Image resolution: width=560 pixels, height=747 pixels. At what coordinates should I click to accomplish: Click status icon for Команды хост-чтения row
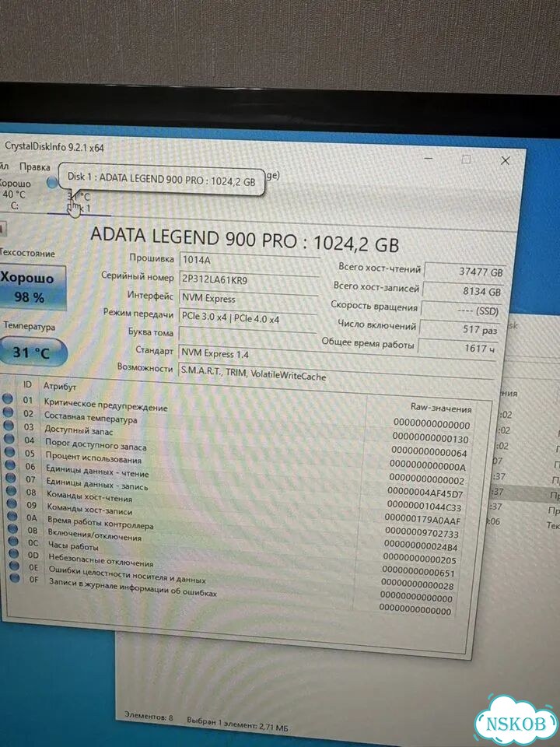tap(12, 491)
